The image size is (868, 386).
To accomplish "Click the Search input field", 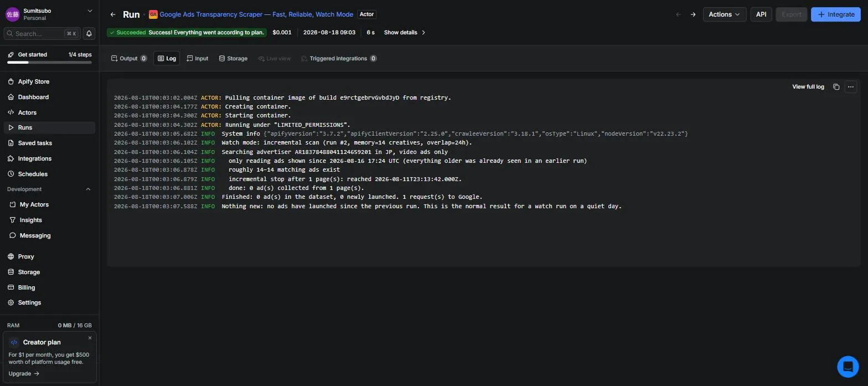I will (42, 34).
